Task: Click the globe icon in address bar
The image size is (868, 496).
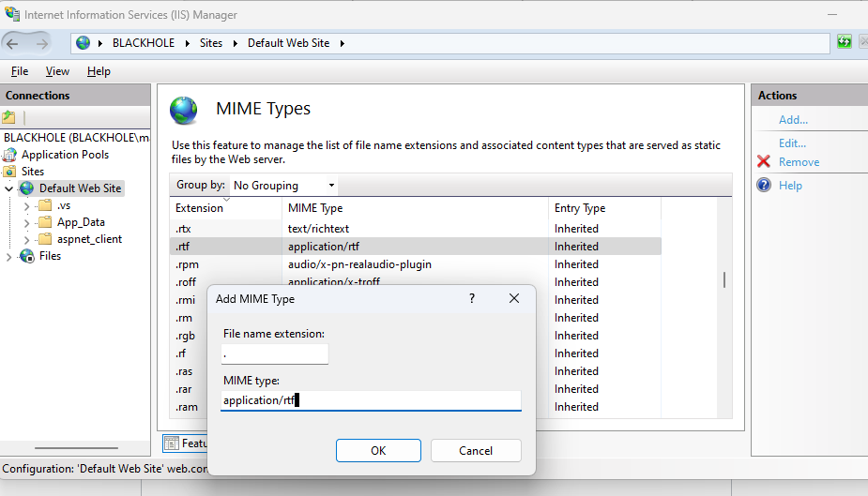Action: point(83,42)
